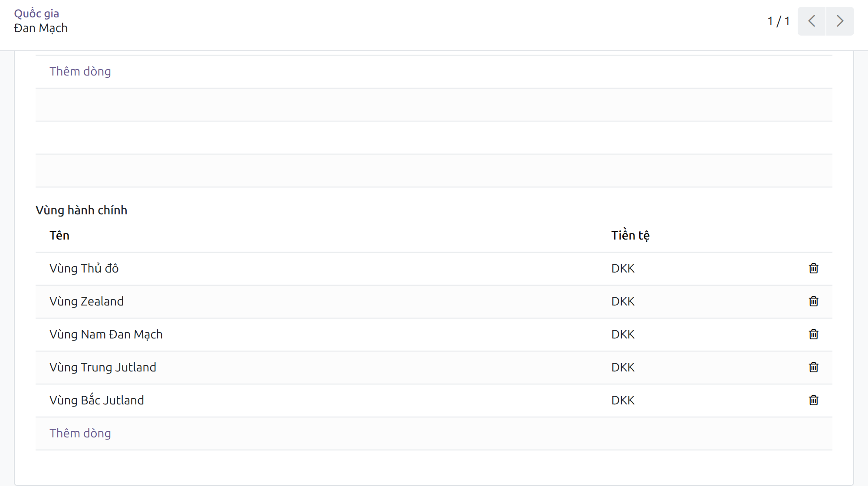Remove Vùng Trung Jutland with trash icon
This screenshot has width=868, height=486.
coord(813,368)
